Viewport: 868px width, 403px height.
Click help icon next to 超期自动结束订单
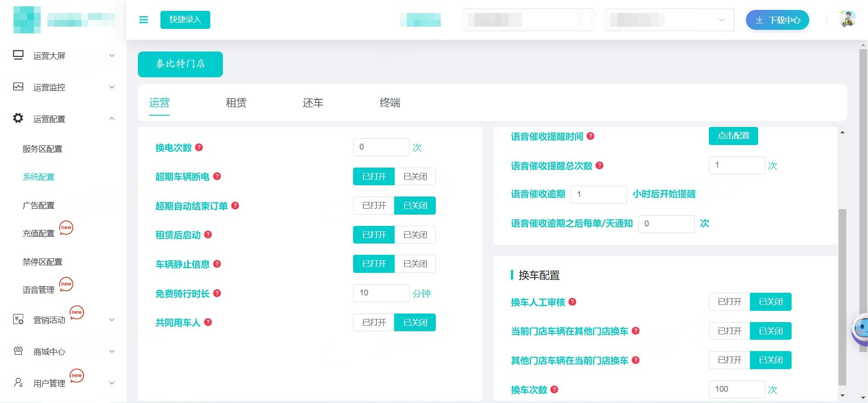click(x=235, y=206)
